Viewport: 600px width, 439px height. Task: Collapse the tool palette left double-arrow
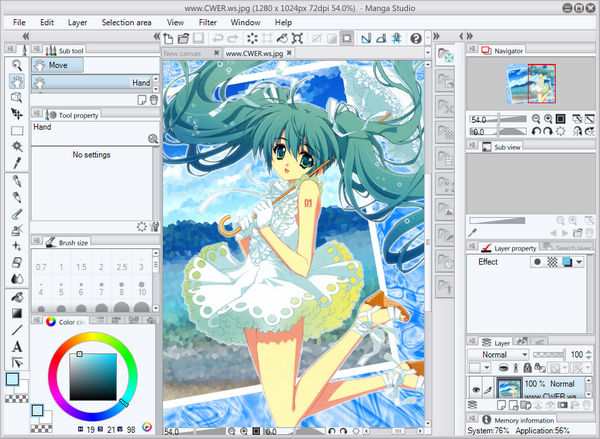26,36
